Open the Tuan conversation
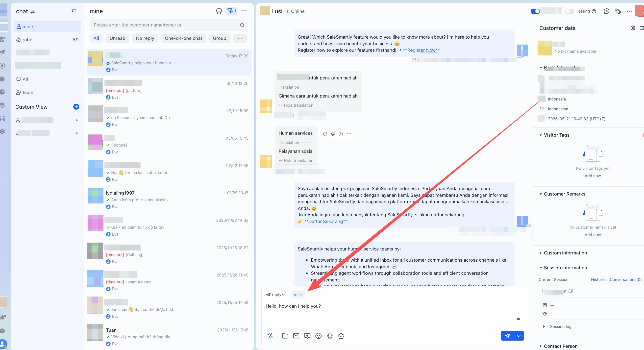Image resolution: width=644 pixels, height=350 pixels. (x=169, y=336)
